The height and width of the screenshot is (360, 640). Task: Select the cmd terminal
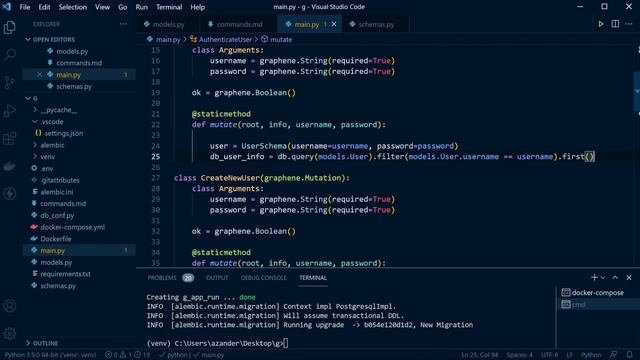(598, 304)
